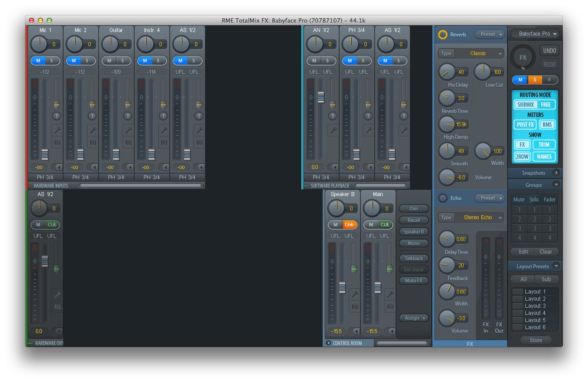Image resolution: width=588 pixels, height=382 pixels.
Task: Enable the Reverb power ring
Action: [x=443, y=35]
